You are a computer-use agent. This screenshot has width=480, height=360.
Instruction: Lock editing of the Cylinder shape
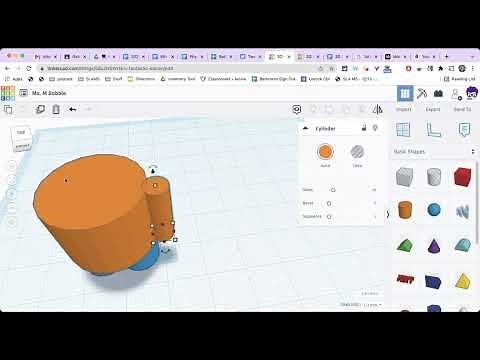(364, 128)
